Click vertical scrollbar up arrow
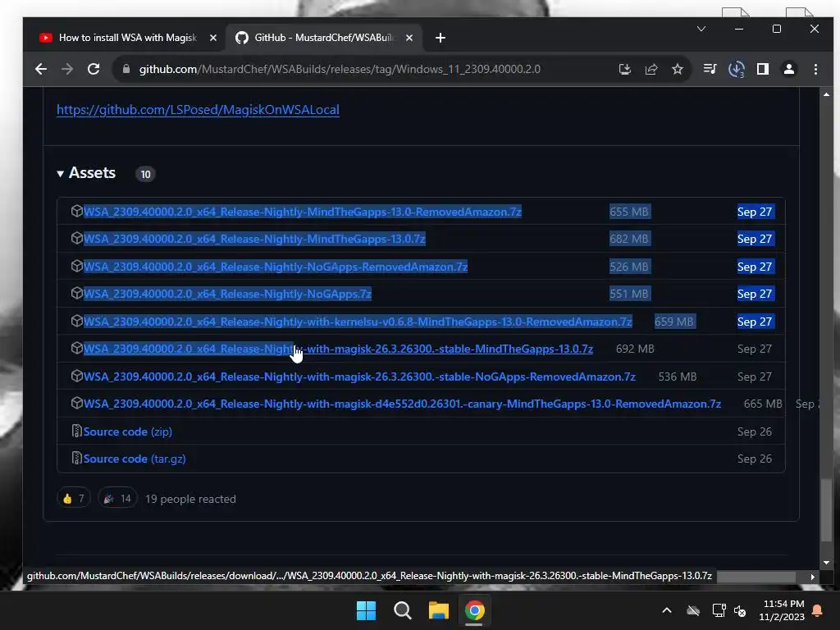The image size is (840, 630). (x=826, y=94)
